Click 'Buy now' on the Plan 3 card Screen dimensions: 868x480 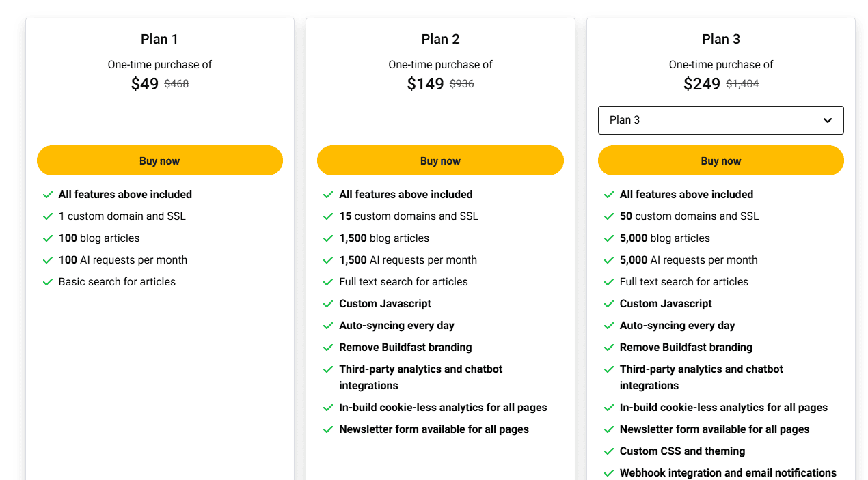pyautogui.click(x=721, y=160)
